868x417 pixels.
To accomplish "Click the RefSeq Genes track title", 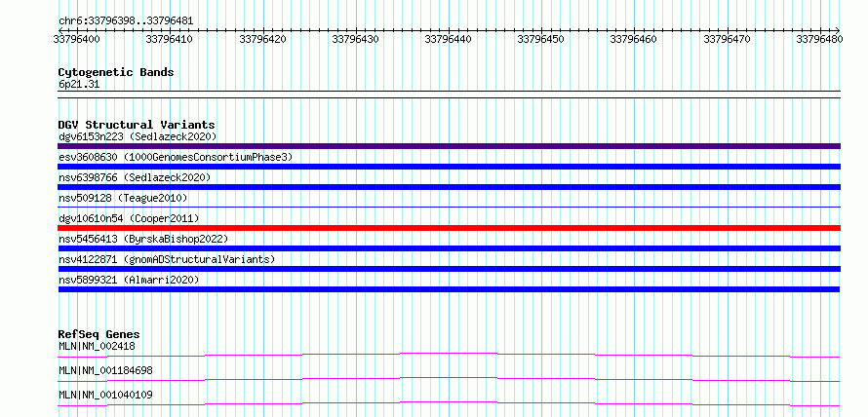I will pos(99,334).
